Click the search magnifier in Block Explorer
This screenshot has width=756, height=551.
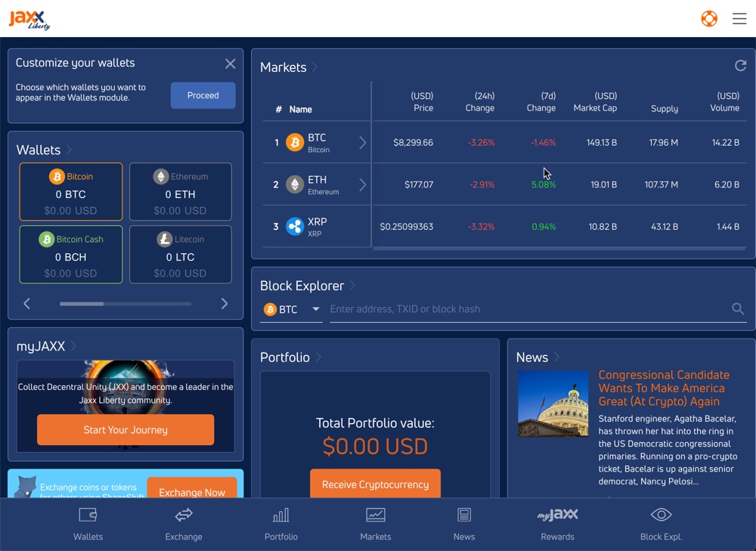coord(738,308)
